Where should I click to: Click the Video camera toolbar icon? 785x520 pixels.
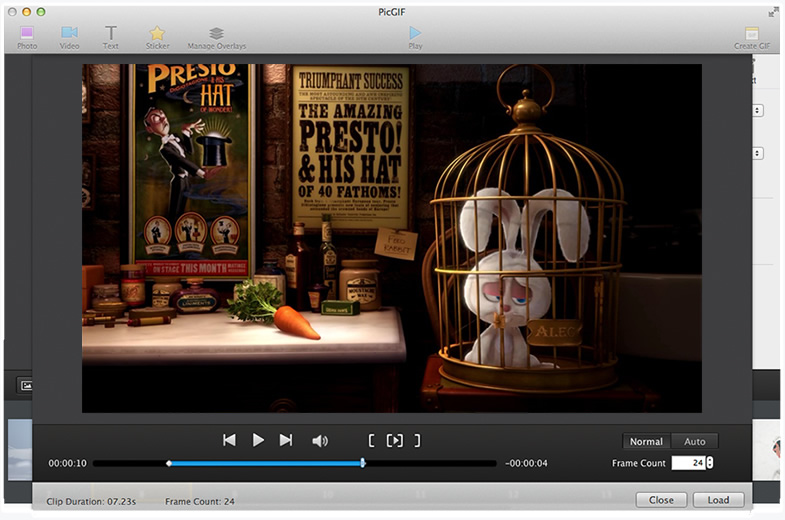point(69,33)
